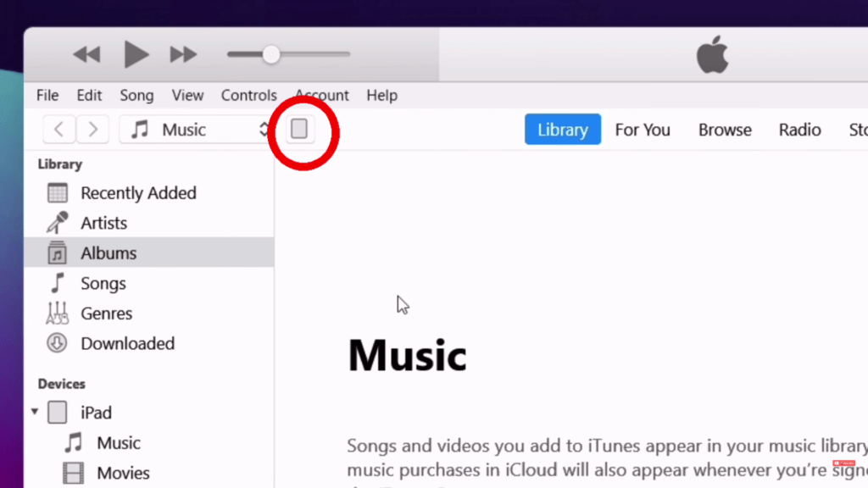Click the Devices sidebar section header

click(61, 384)
